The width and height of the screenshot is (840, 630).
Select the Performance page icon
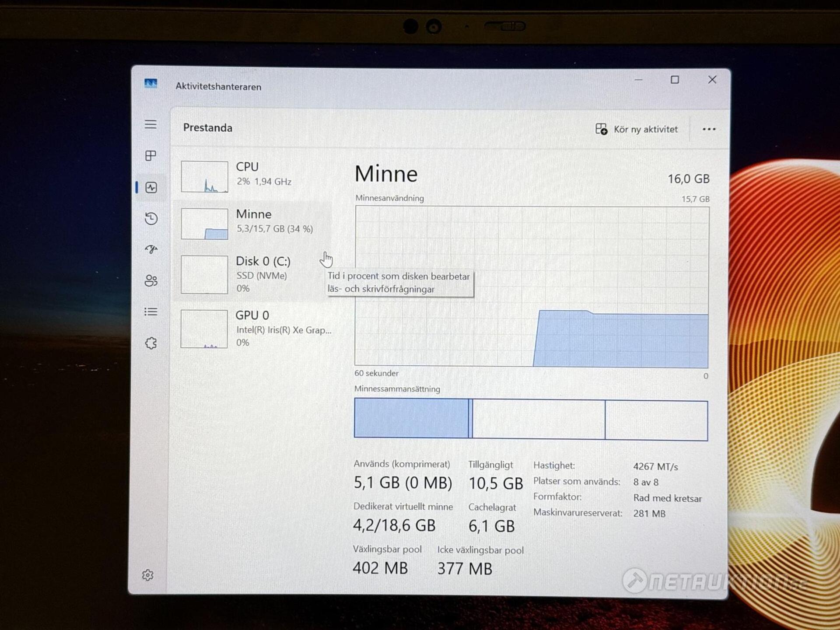click(x=151, y=188)
